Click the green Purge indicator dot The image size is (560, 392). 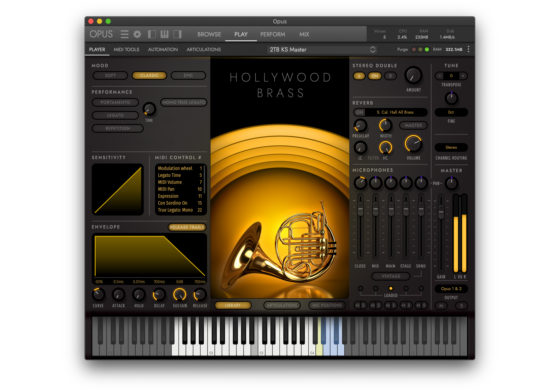(427, 49)
